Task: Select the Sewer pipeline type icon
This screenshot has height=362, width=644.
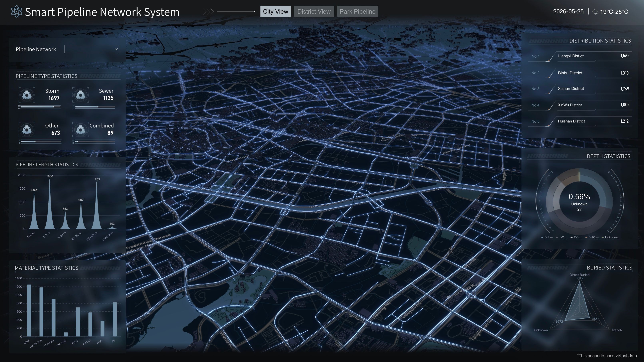Action: pyautogui.click(x=81, y=95)
